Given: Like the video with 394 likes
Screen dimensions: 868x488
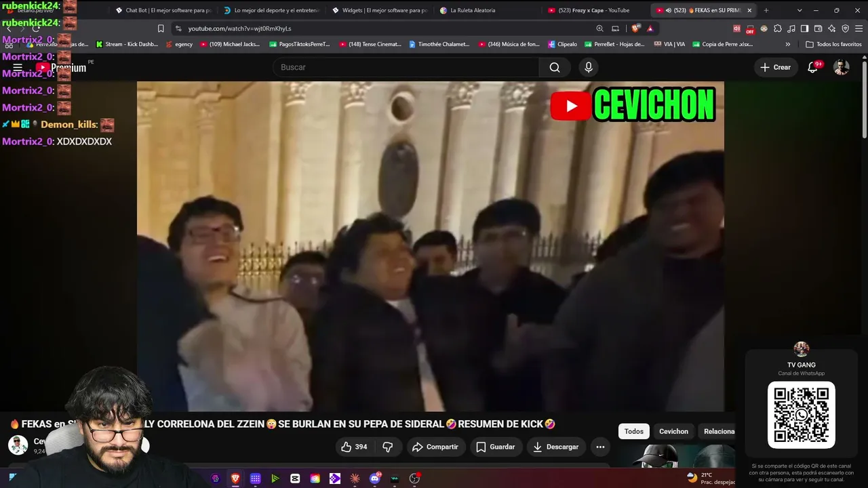Looking at the screenshot, I should tap(354, 447).
